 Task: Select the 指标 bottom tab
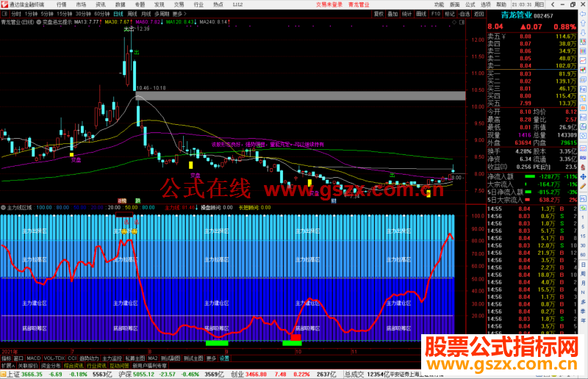[x=7, y=358]
